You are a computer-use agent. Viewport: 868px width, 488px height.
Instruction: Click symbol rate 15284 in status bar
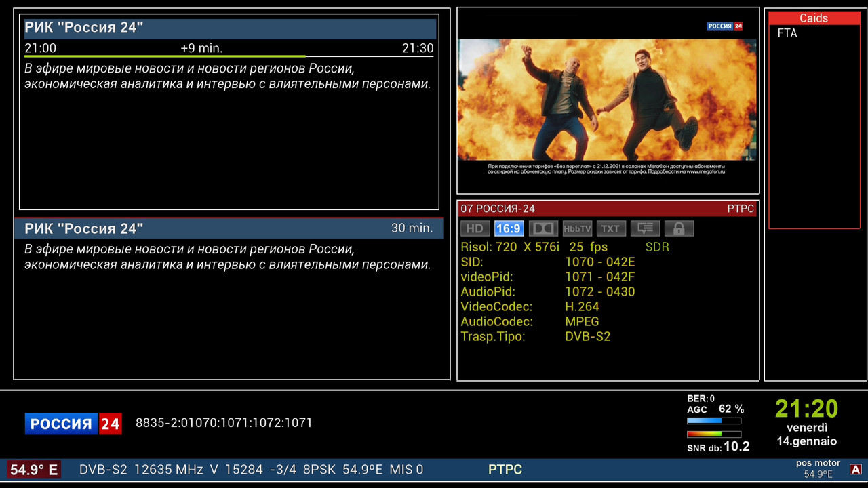coord(243,470)
